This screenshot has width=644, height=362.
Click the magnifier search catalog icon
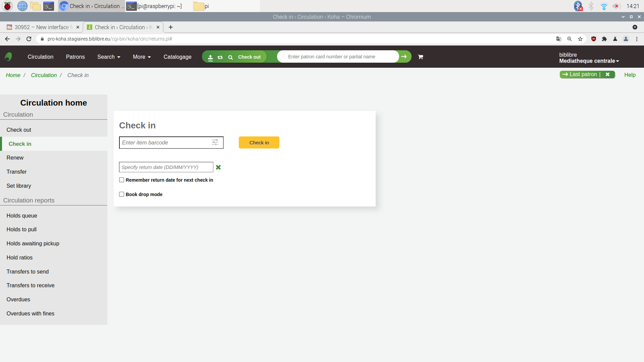230,57
